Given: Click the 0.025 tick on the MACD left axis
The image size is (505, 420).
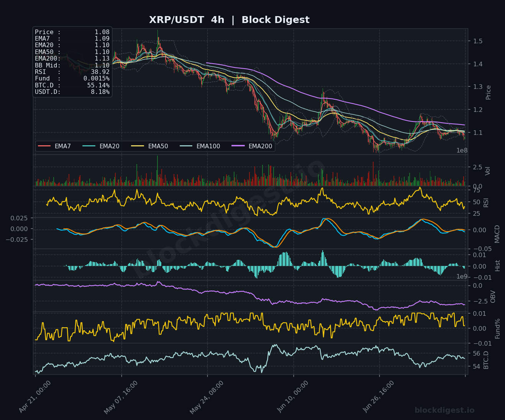Looking at the screenshot, I should click(x=18, y=218).
